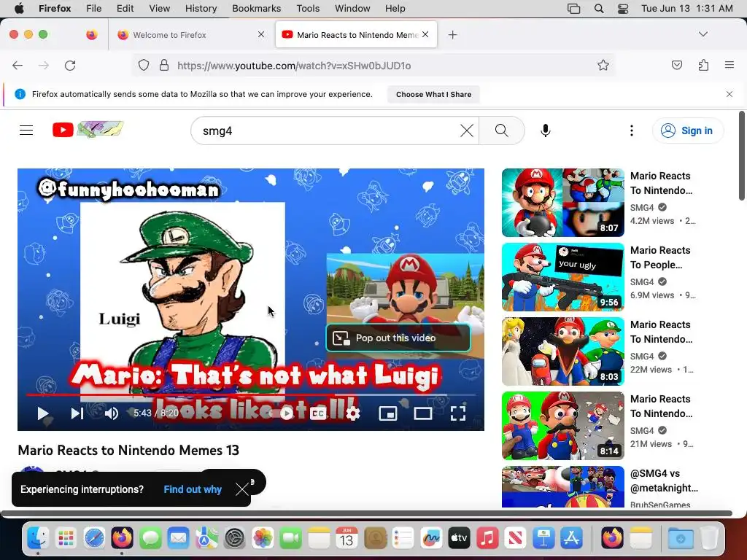Viewport: 747px width, 560px height.
Task: Open YouTube hamburger guide menu
Action: (26, 131)
